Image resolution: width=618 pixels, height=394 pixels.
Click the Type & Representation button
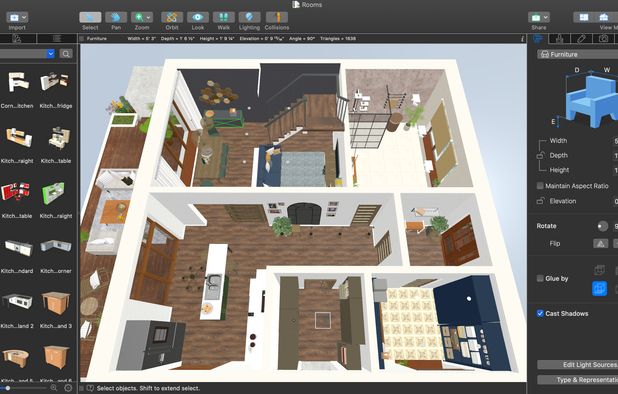coord(578,380)
